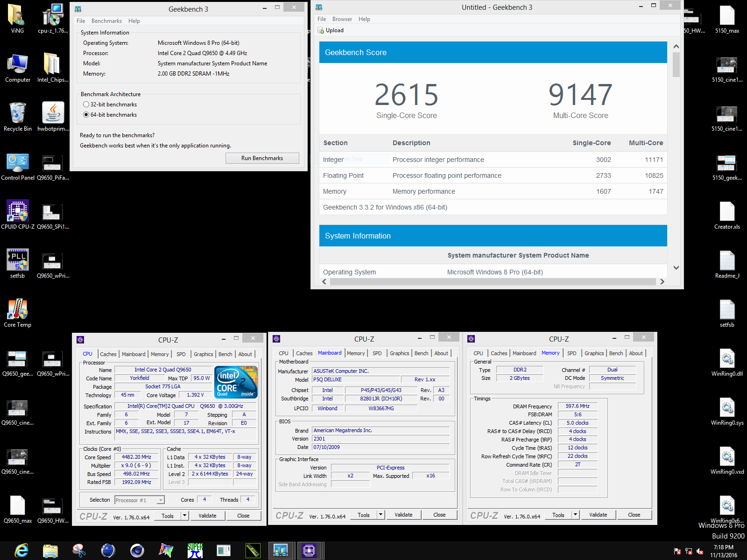
Task: Open File Explorer from taskbar
Action: point(50,551)
